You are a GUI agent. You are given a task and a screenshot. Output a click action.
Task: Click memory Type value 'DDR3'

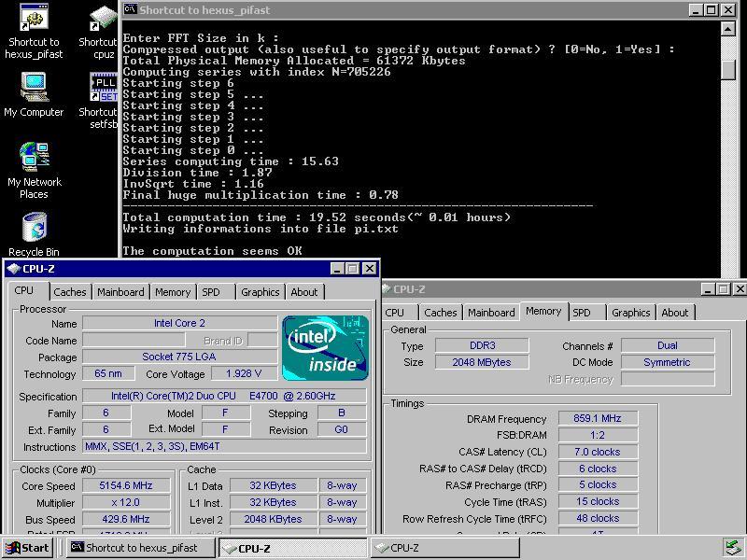pyautogui.click(x=482, y=345)
